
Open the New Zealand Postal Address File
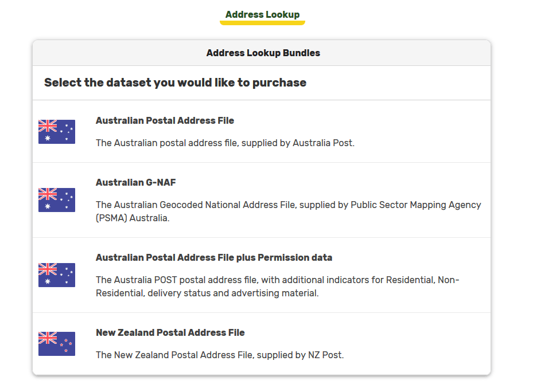(170, 332)
